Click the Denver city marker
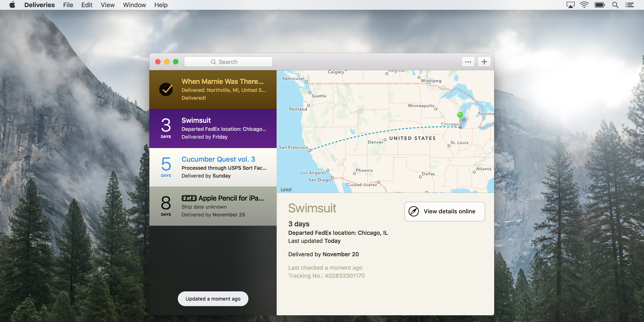This screenshot has height=322, width=644. [385, 140]
